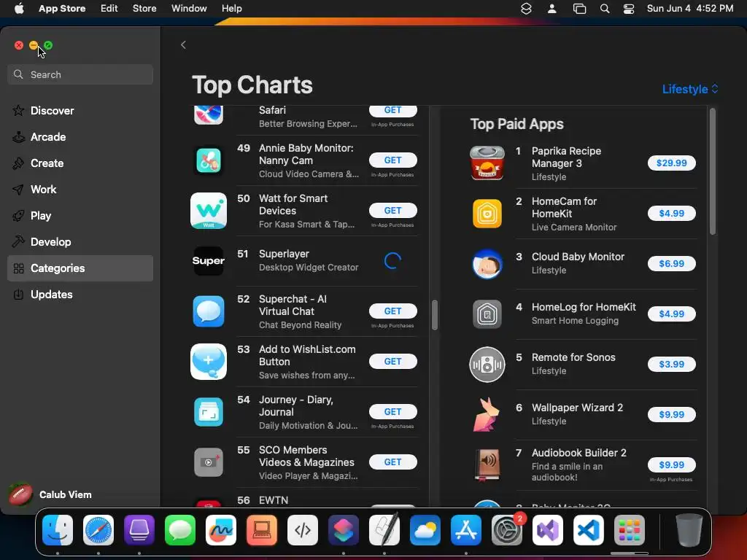Open the Arcade section

[80, 136]
